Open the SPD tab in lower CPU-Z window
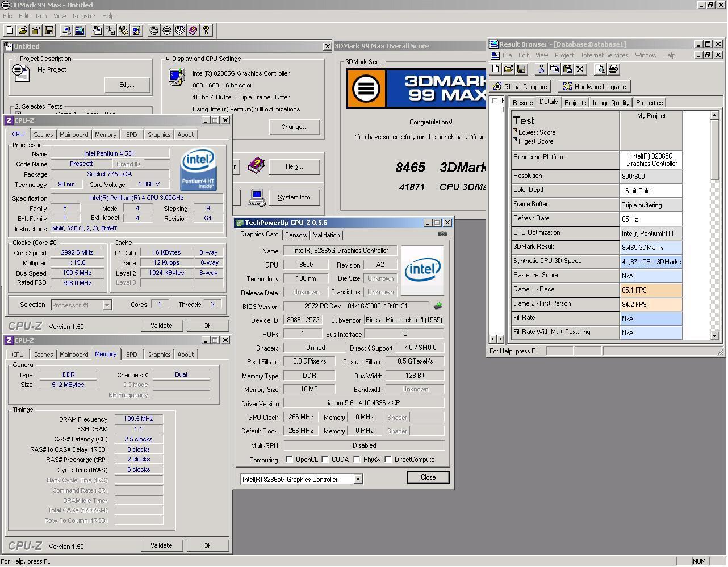This screenshot has width=728, height=567. click(x=131, y=355)
